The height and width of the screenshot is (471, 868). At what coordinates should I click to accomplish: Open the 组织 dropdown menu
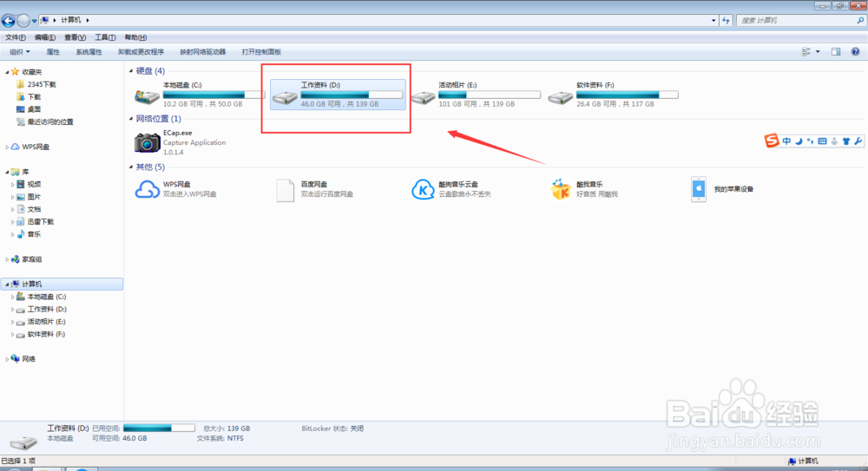[20, 52]
